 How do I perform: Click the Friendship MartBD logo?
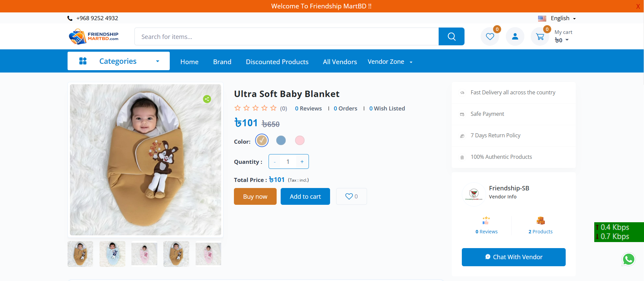(94, 37)
